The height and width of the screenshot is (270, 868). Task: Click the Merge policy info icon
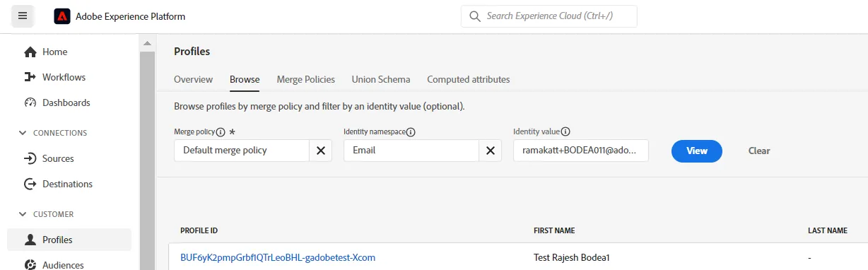tap(221, 132)
